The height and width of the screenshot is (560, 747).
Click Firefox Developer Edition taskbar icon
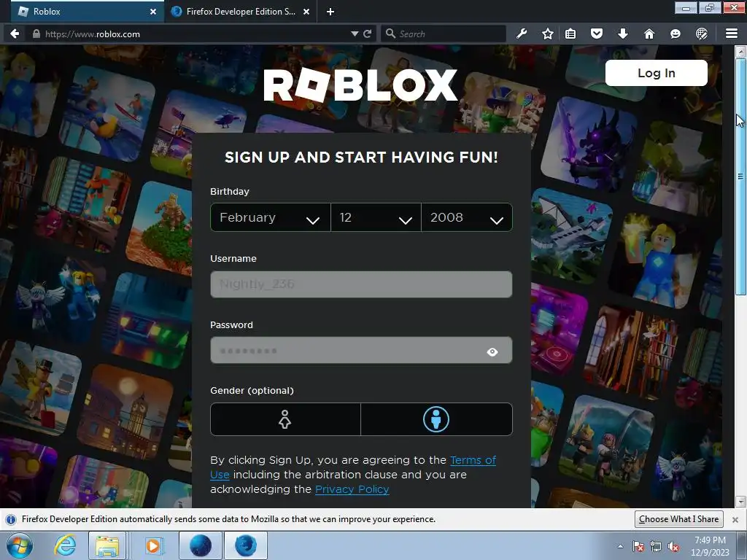(245, 545)
